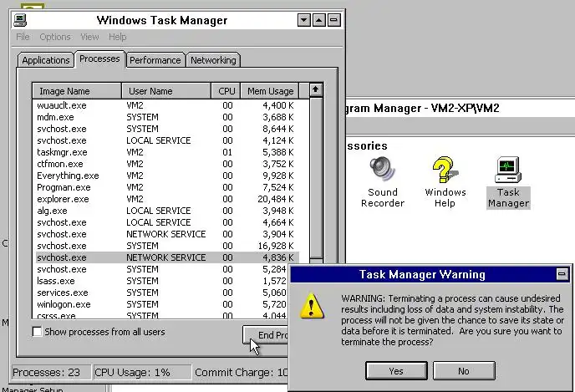
Task: Select the winlogon.exe process row
Action: coord(161,304)
